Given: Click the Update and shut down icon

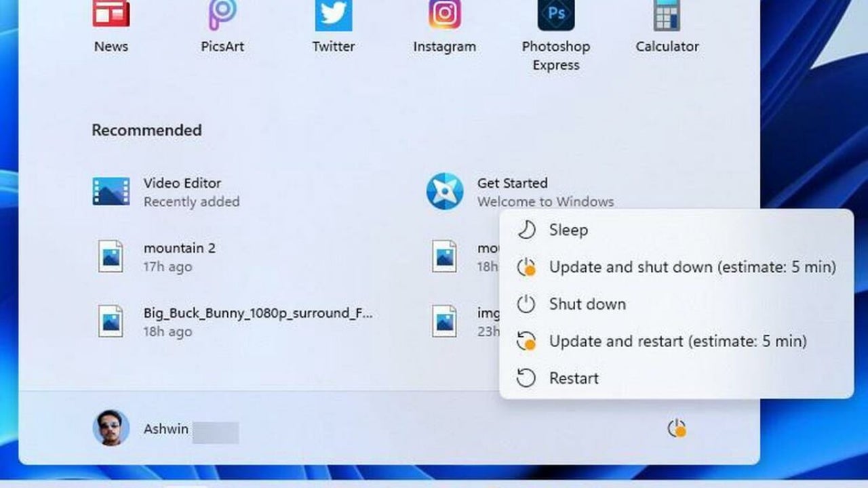Looking at the screenshot, I should coord(526,268).
